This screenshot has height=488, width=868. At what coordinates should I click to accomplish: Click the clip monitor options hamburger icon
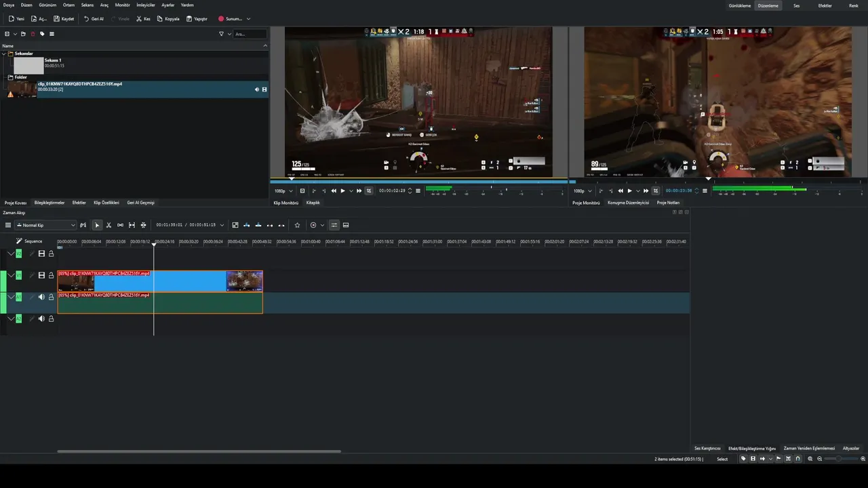(418, 191)
